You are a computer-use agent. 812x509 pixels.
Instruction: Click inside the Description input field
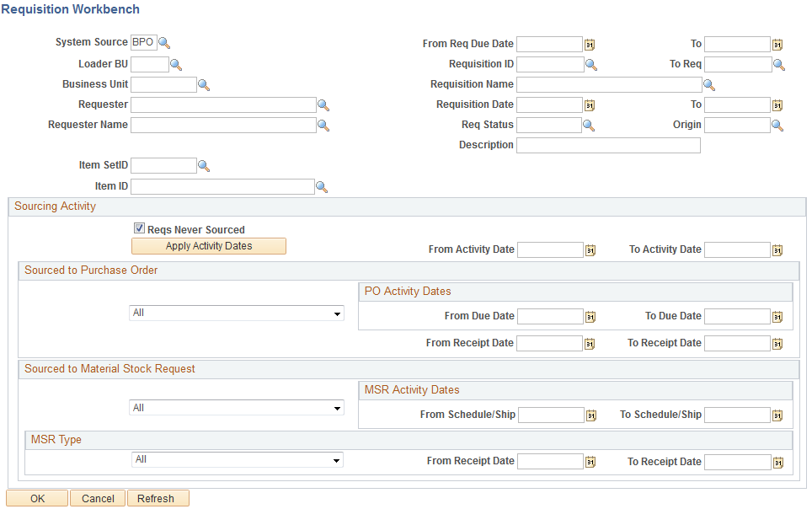click(x=608, y=145)
